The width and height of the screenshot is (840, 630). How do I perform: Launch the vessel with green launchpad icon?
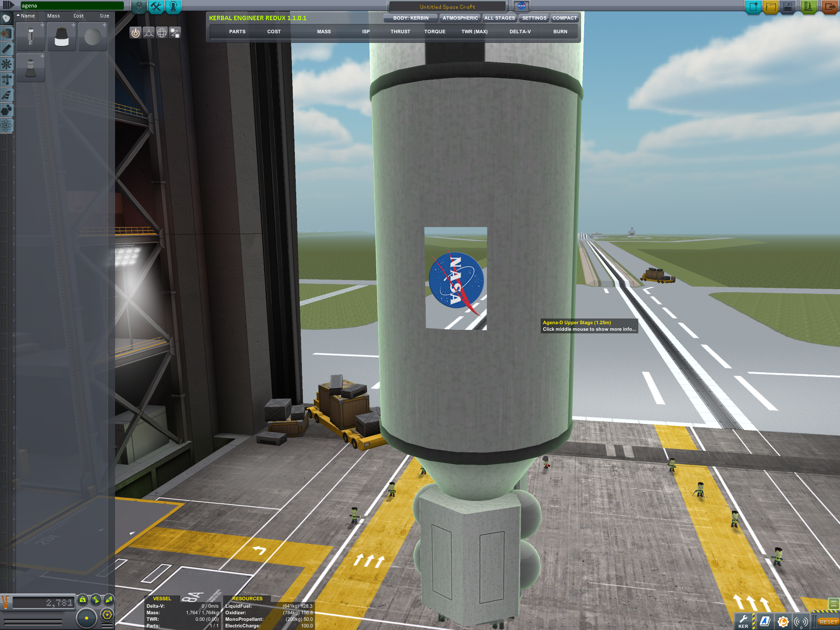(x=808, y=7)
